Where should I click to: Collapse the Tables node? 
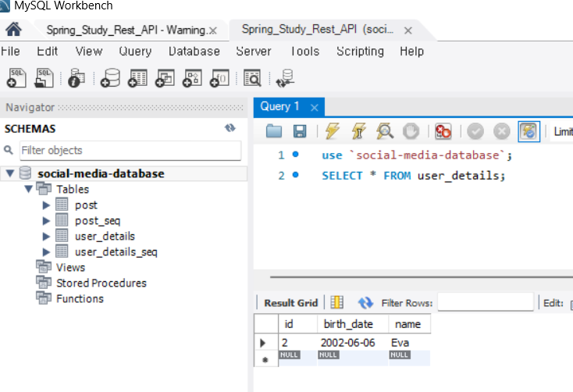coord(29,189)
